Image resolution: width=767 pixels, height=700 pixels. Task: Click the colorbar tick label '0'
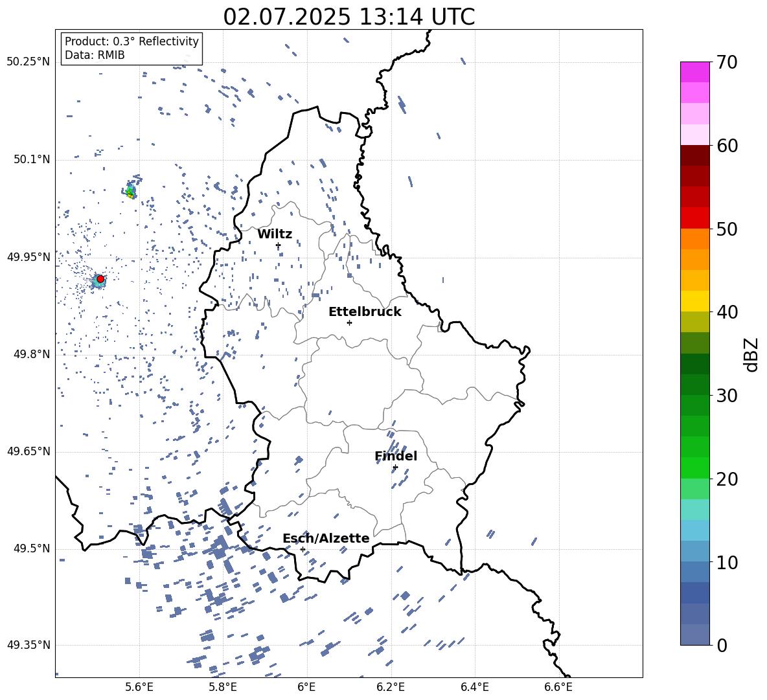(722, 645)
